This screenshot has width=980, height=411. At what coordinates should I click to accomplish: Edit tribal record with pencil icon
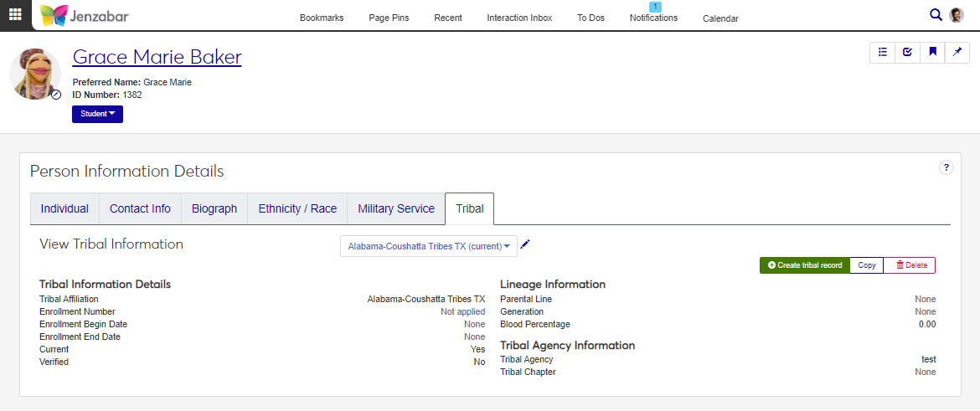pos(525,244)
